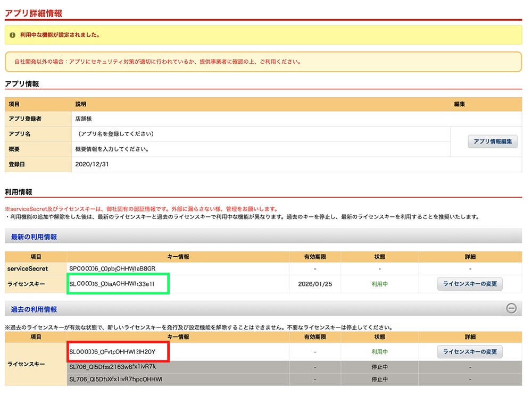Select the stopped key SL706_QI5DfxXfx1ivR7
This screenshot has height=396, width=532.
115,380
